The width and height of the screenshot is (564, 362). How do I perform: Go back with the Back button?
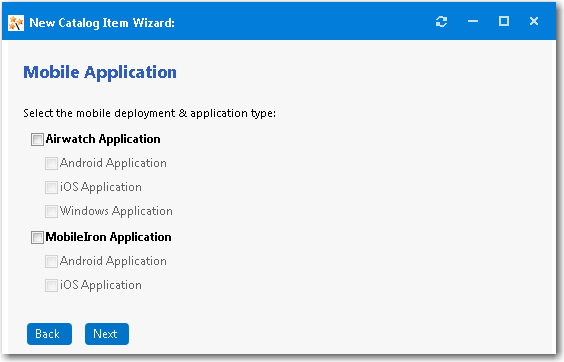pyautogui.click(x=49, y=334)
